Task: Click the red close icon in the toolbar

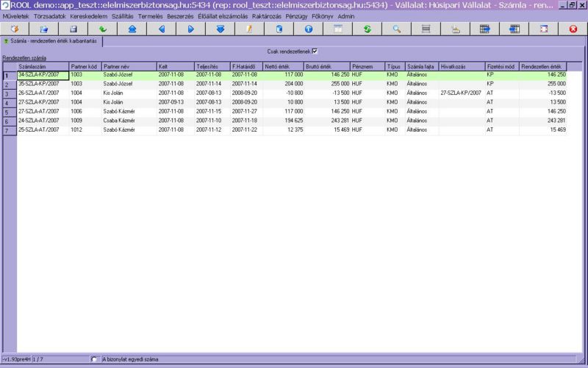Action: pos(573,29)
